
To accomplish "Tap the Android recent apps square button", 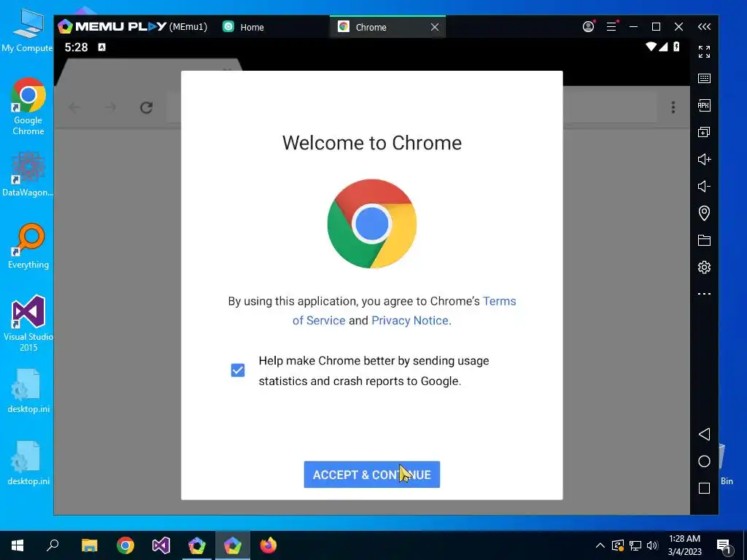I will pos(704,488).
